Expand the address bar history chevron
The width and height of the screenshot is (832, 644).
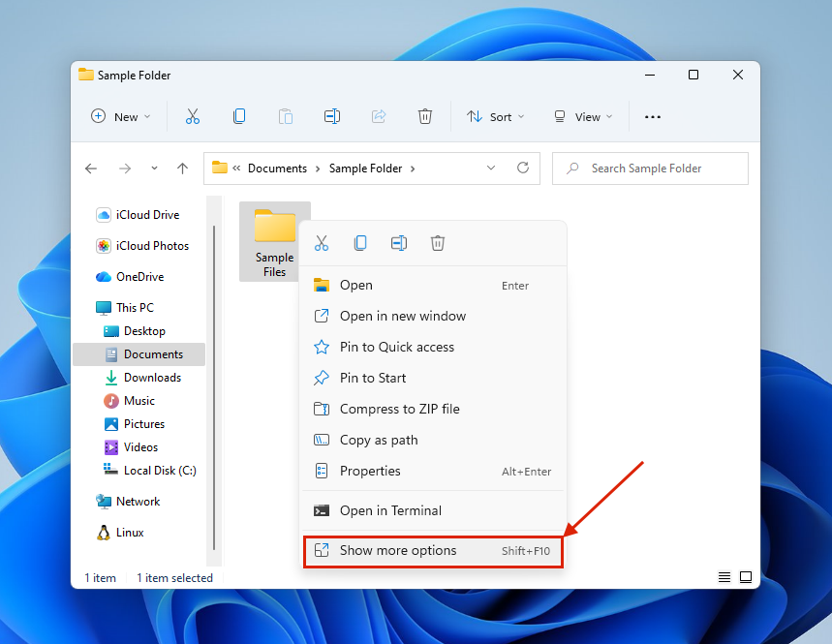pos(491,168)
